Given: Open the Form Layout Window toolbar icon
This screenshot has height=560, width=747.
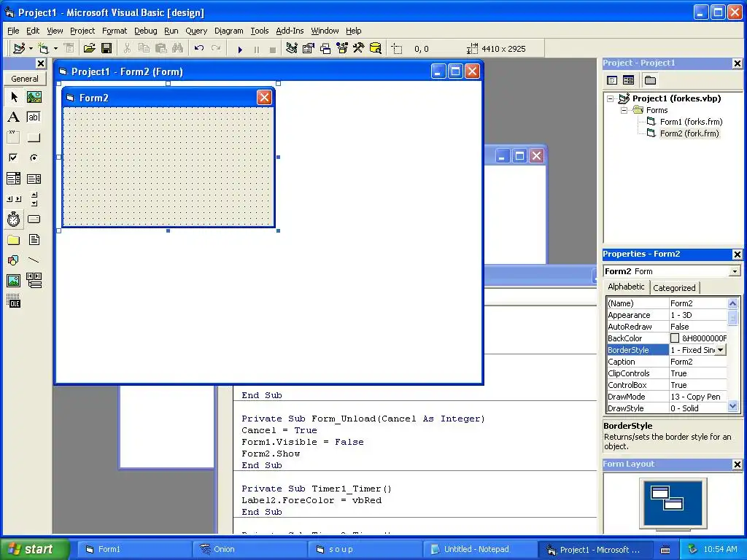Looking at the screenshot, I should point(325,48).
